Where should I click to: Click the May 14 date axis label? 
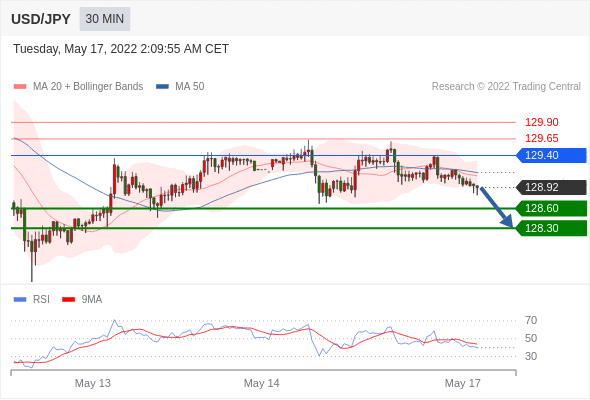[262, 383]
